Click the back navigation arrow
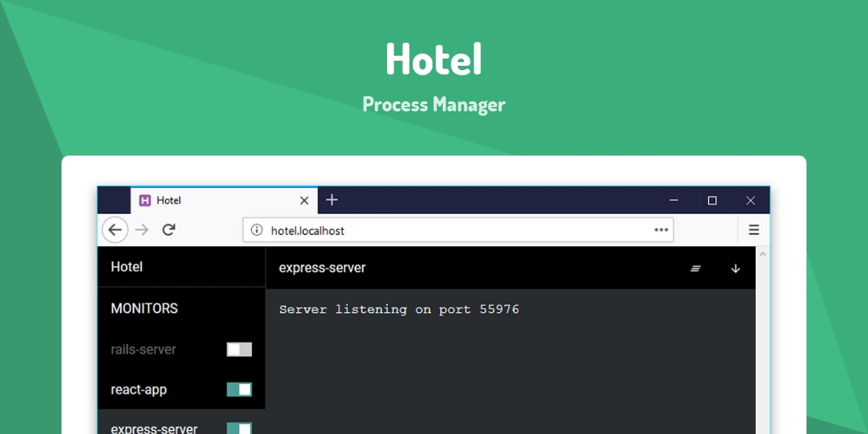 click(x=115, y=229)
